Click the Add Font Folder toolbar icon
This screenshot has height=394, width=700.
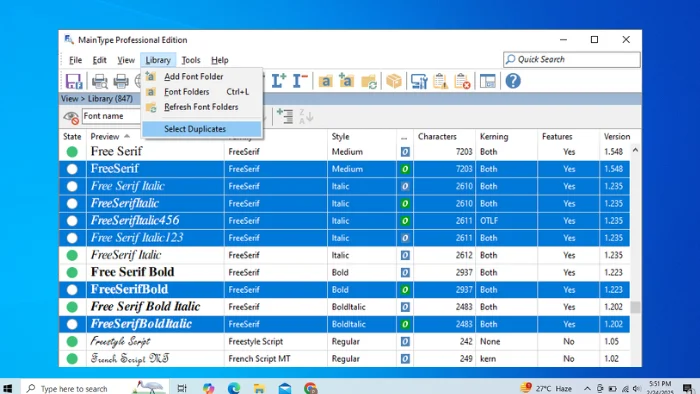pyautogui.click(x=346, y=81)
